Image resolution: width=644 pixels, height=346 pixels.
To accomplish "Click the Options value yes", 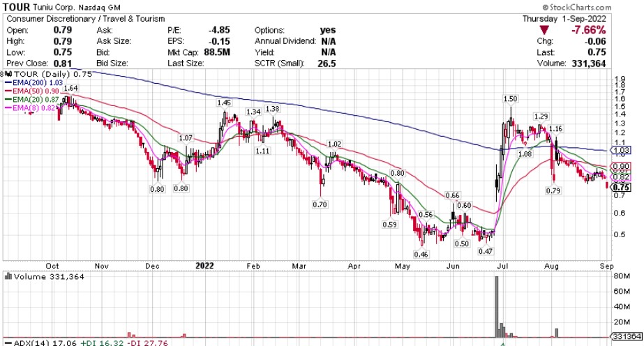I will (328, 30).
